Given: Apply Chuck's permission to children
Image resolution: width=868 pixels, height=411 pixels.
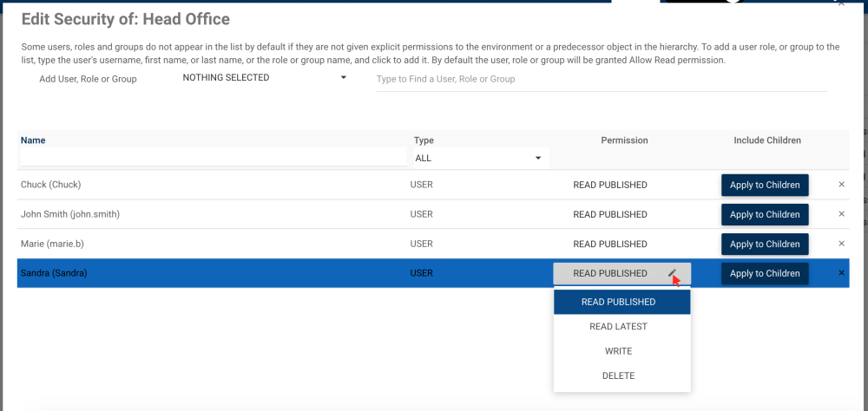Looking at the screenshot, I should coord(765,185).
